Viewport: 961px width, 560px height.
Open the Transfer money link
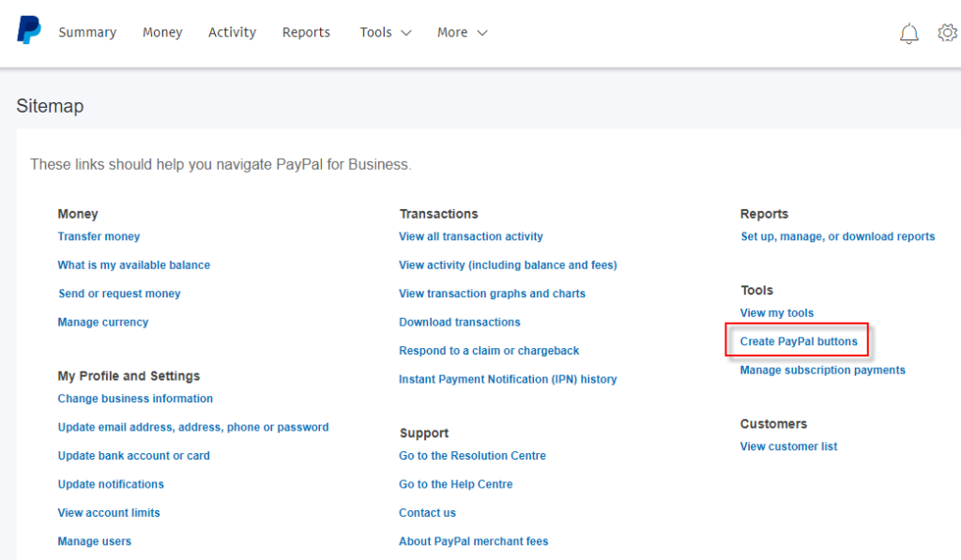(99, 236)
